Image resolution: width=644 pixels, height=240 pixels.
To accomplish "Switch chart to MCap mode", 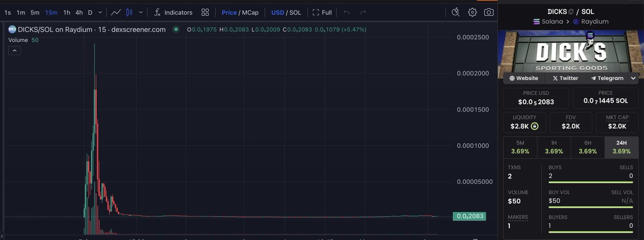I will pos(251,12).
